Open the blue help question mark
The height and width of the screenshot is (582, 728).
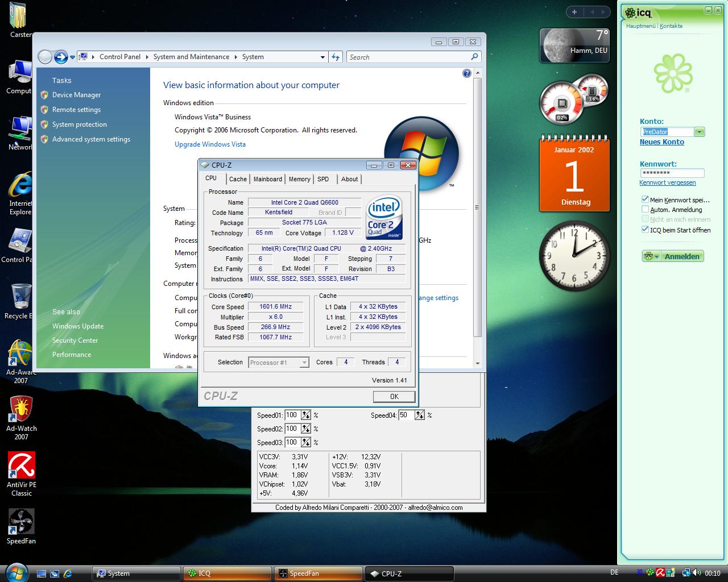pyautogui.click(x=467, y=73)
